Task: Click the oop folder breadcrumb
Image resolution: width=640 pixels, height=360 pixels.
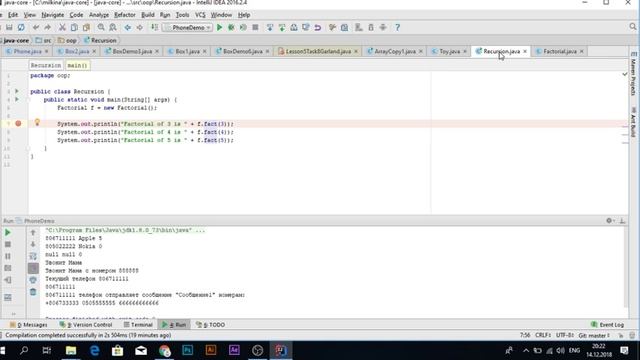Action: (x=68, y=40)
